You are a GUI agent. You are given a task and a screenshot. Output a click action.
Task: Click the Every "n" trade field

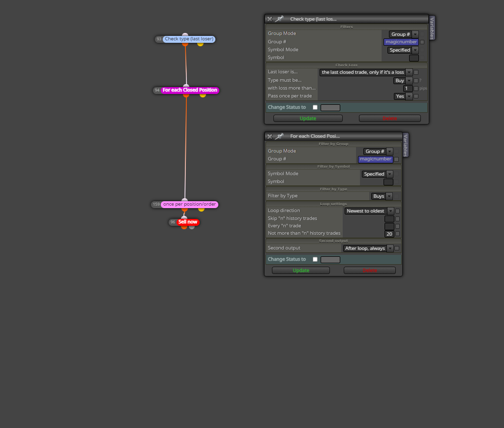389,226
